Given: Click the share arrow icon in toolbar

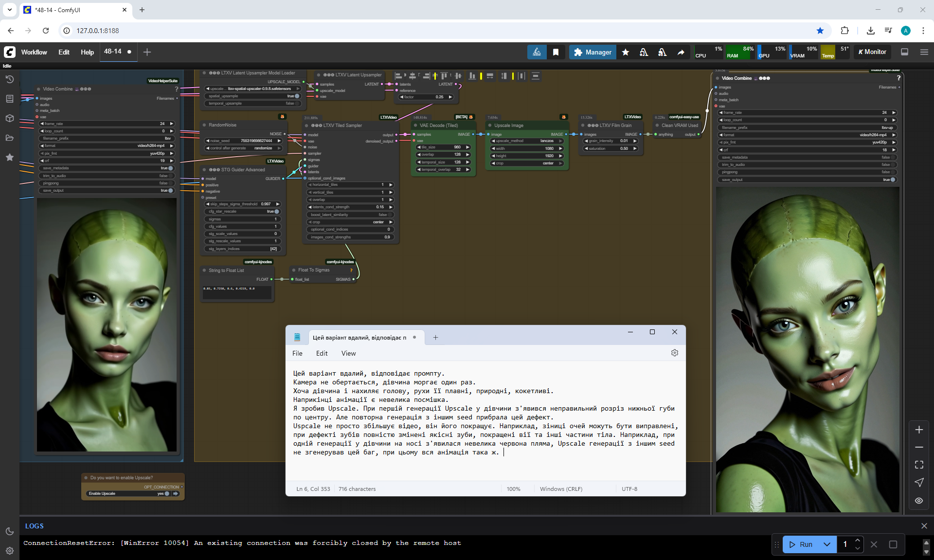Looking at the screenshot, I should (681, 52).
